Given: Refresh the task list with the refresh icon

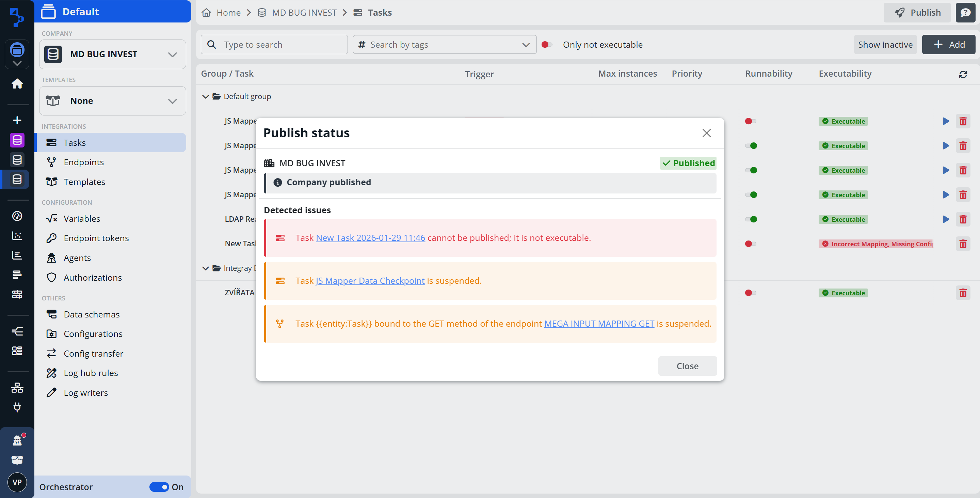Looking at the screenshot, I should (963, 74).
